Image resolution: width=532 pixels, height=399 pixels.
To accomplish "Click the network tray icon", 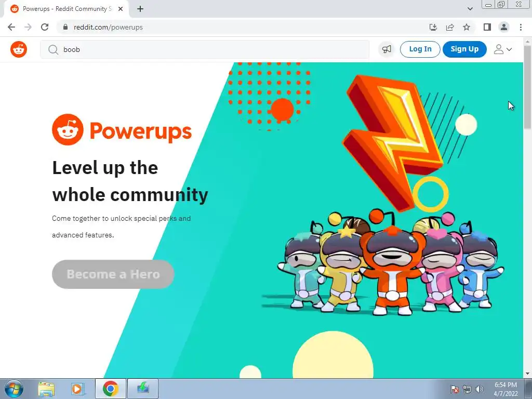I will click(x=467, y=389).
